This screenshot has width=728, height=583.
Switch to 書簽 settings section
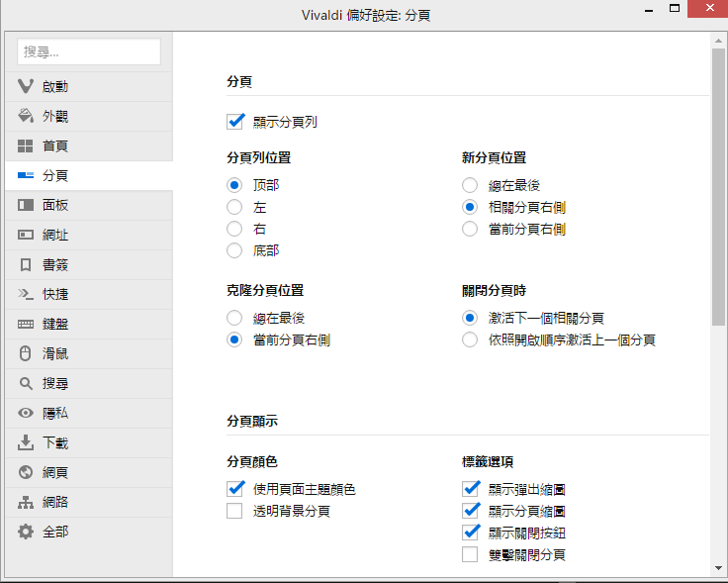pyautogui.click(x=89, y=265)
